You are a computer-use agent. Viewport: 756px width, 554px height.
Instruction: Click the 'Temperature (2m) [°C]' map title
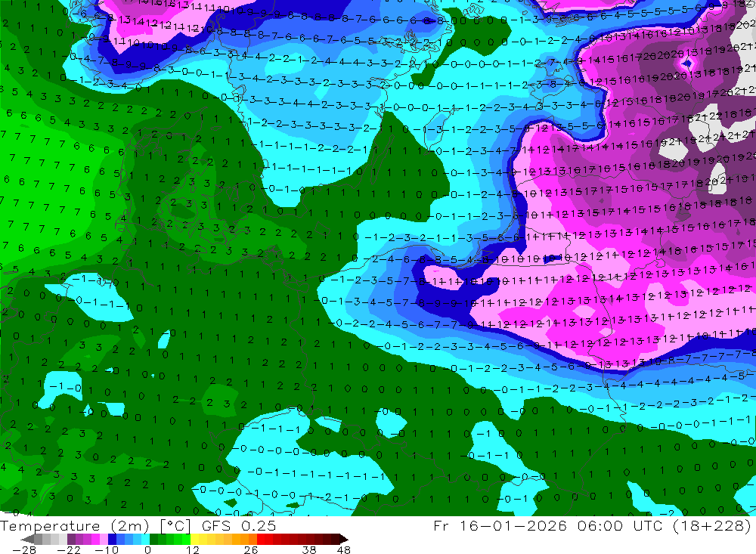95,525
